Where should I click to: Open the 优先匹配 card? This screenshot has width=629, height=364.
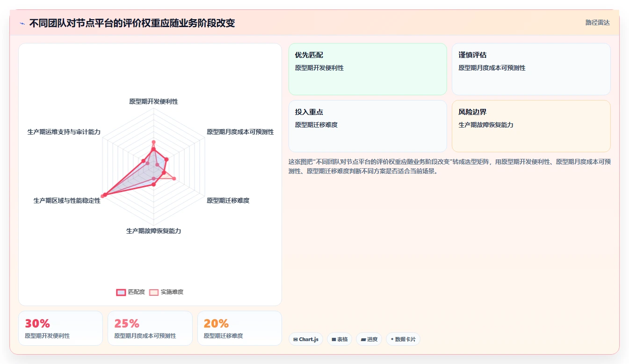click(368, 69)
